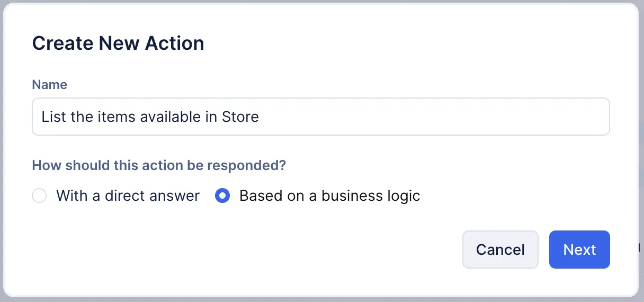This screenshot has height=302, width=644.
Task: Click the words "business logic" in the option label
Action: pyautogui.click(x=371, y=196)
